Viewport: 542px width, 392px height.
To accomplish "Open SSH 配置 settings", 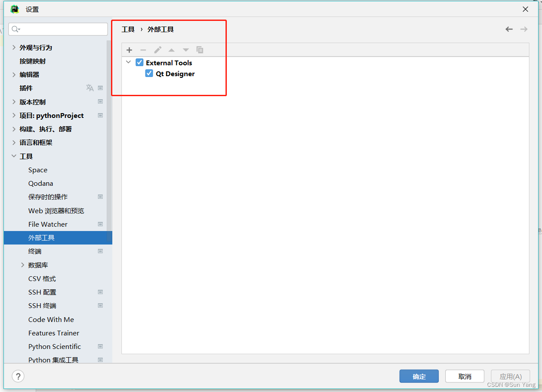I will click(42, 292).
